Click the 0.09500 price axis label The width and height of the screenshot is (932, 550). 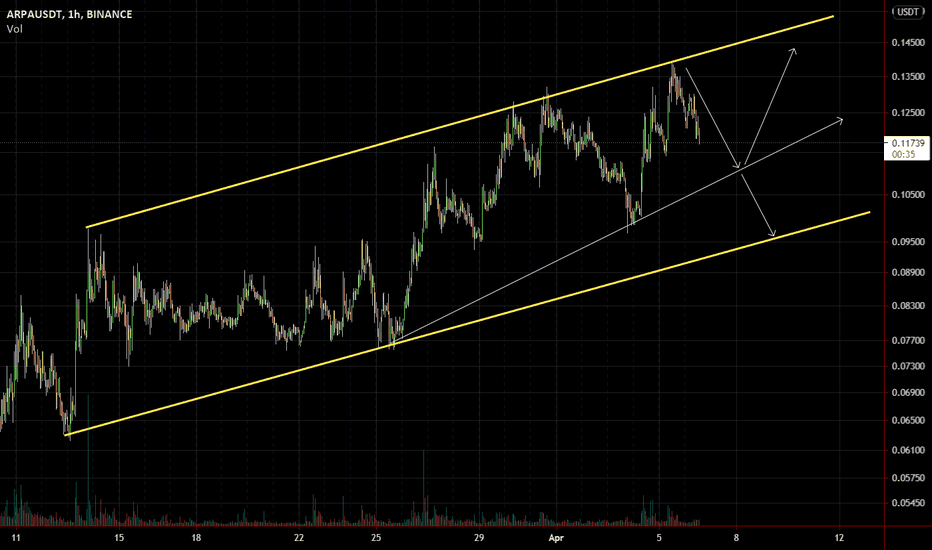(908, 242)
